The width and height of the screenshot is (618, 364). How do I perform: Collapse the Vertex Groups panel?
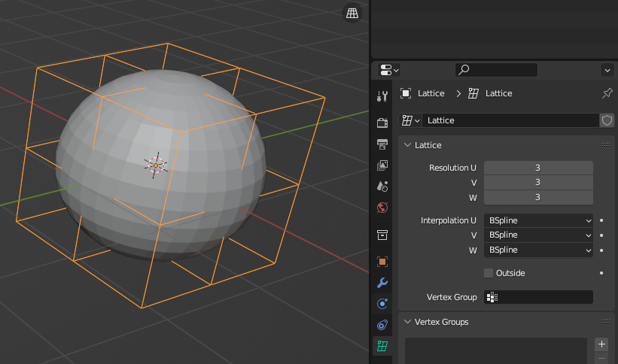(x=407, y=322)
